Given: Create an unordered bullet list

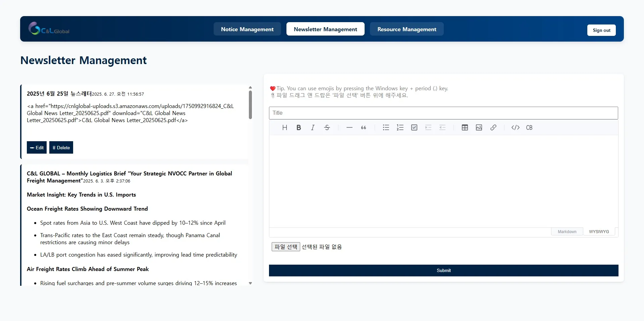Looking at the screenshot, I should tap(386, 127).
